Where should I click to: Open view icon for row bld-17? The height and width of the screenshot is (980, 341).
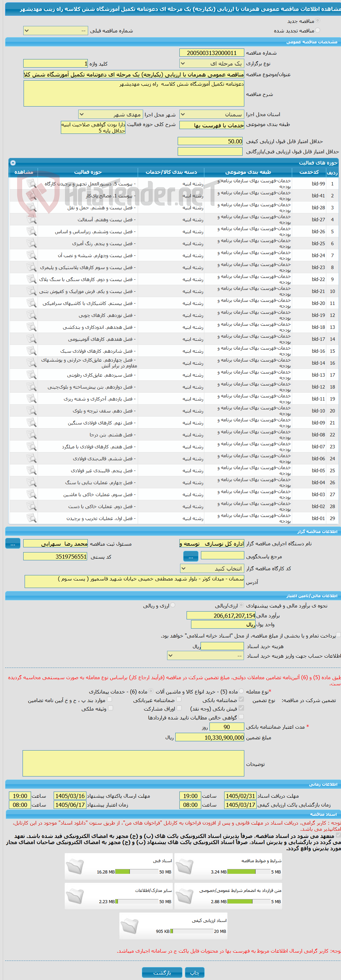coord(31,339)
